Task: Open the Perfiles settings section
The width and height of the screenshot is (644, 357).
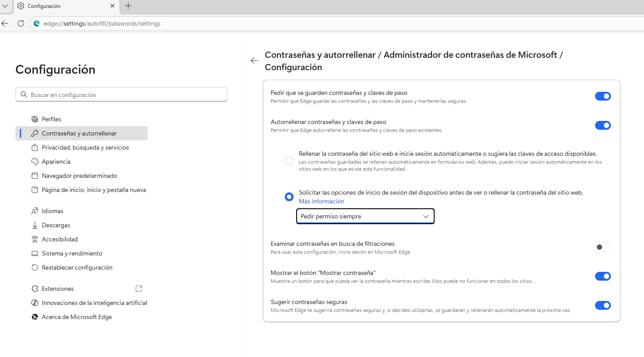Action: (x=82, y=119)
